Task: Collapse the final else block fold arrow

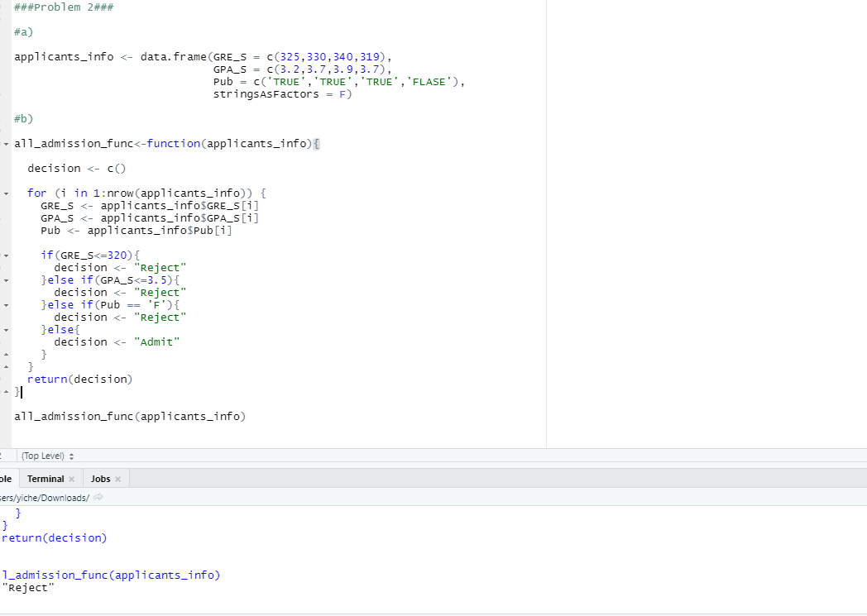Action: 5,329
